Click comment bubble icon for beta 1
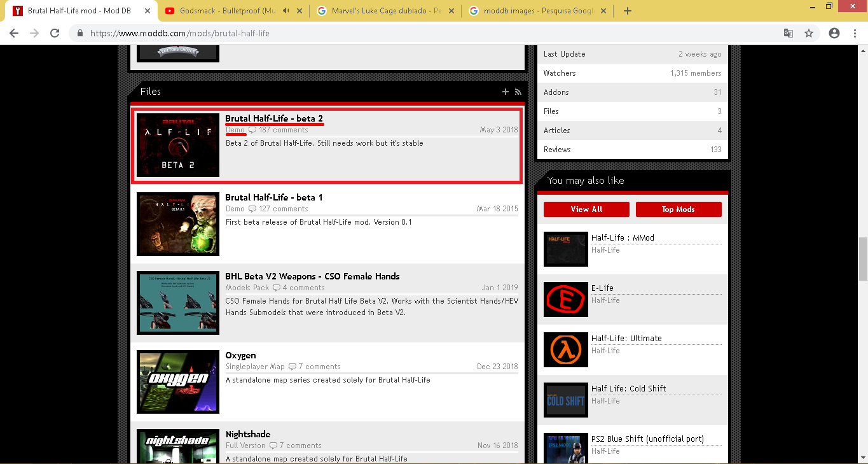The height and width of the screenshot is (464, 868). [252, 209]
